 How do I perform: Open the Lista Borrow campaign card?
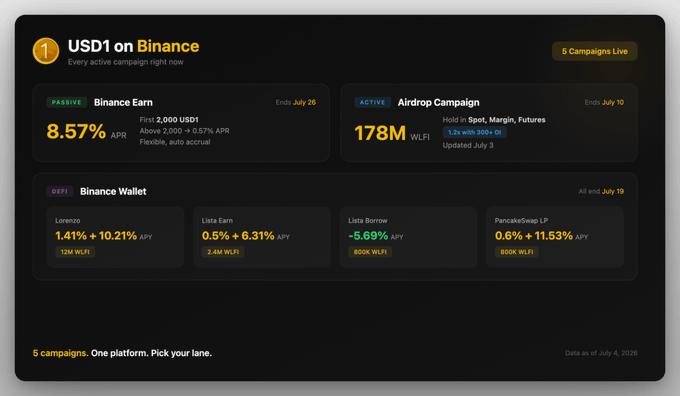[x=409, y=237]
